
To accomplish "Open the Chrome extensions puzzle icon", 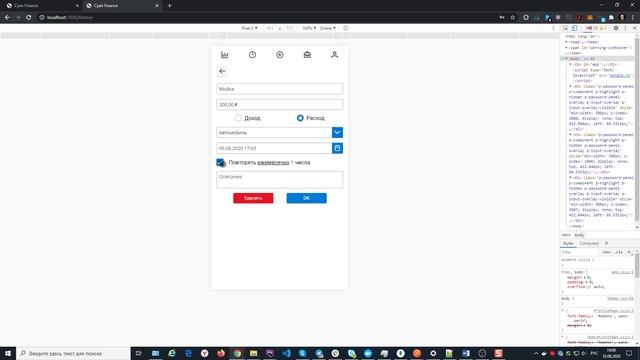I will click(x=611, y=18).
